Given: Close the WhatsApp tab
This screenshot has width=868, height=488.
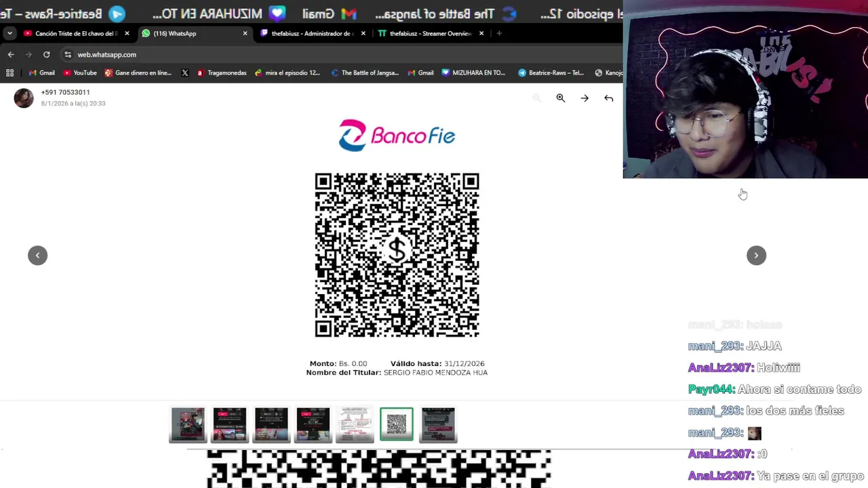Looking at the screenshot, I should click(245, 33).
